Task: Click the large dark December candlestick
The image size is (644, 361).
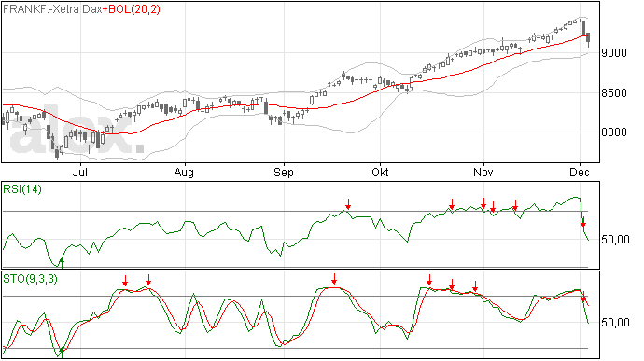Action: (584, 28)
